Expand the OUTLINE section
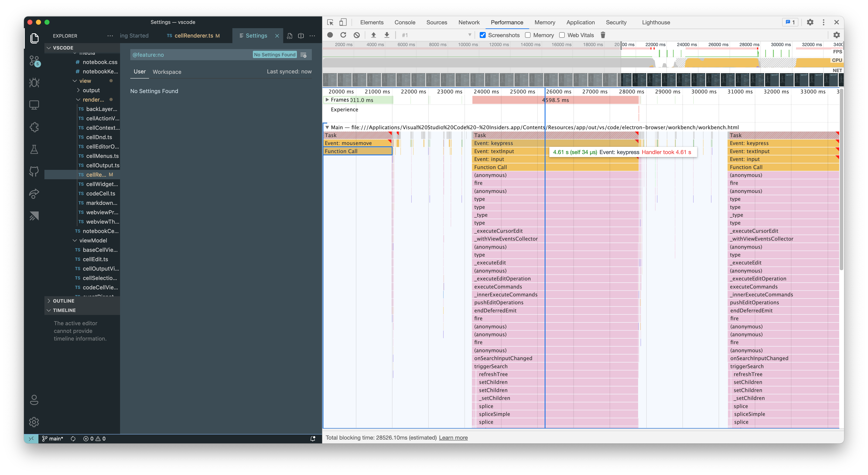 click(x=82, y=301)
